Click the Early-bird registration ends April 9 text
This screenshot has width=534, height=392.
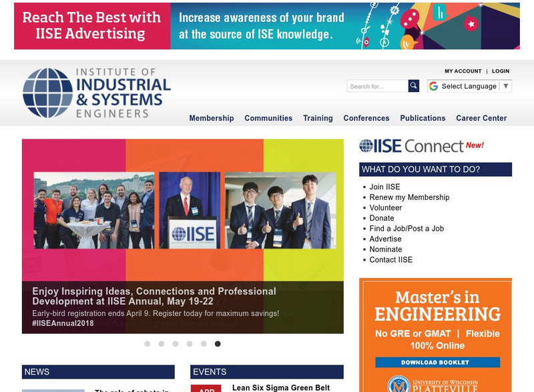click(156, 313)
